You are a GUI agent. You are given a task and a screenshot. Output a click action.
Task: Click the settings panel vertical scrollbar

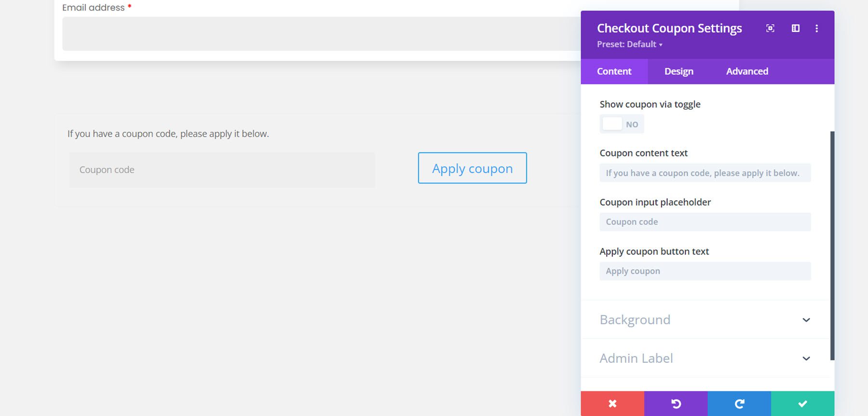[x=832, y=245]
